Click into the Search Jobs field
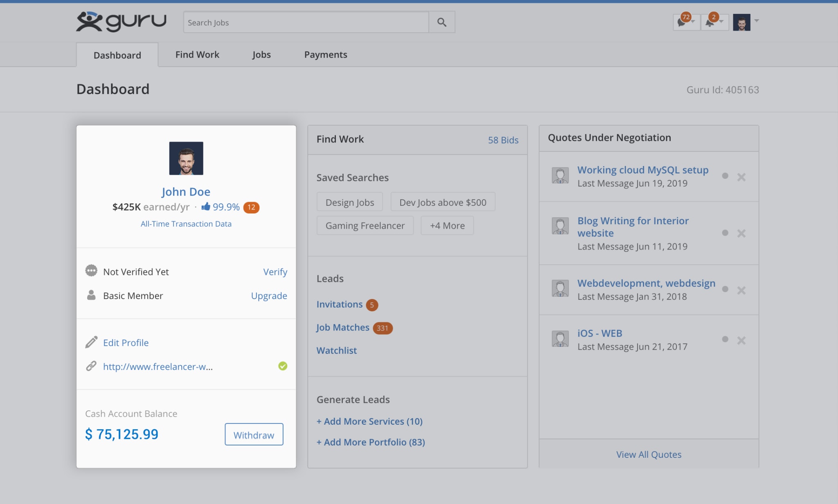Image resolution: width=838 pixels, height=504 pixels. [306, 22]
